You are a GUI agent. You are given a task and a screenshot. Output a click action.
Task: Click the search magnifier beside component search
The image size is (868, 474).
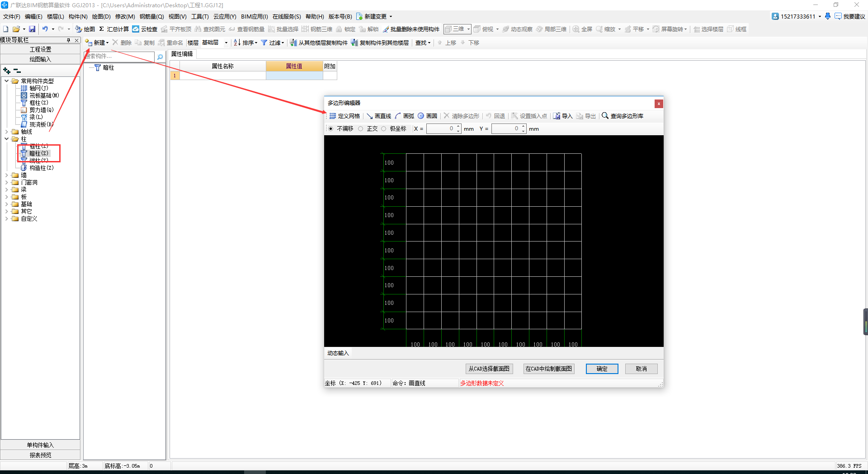tap(160, 57)
